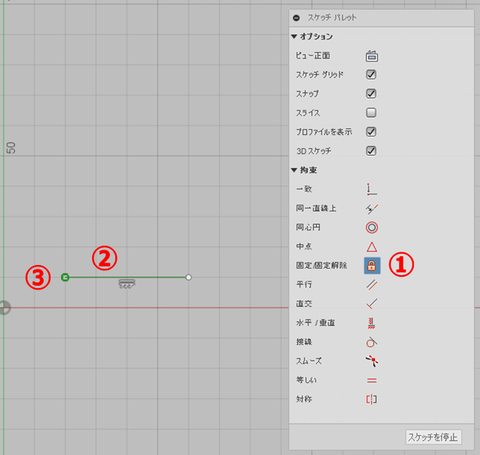Toggle the プロファイルを表示 checkbox
Viewport: 480px width, 455px height.
(x=371, y=132)
